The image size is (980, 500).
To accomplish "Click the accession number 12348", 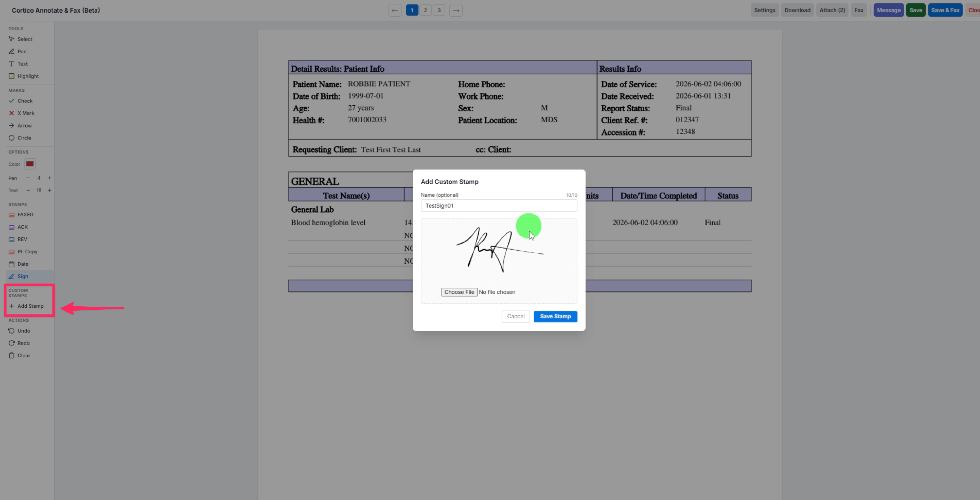I will tap(685, 132).
